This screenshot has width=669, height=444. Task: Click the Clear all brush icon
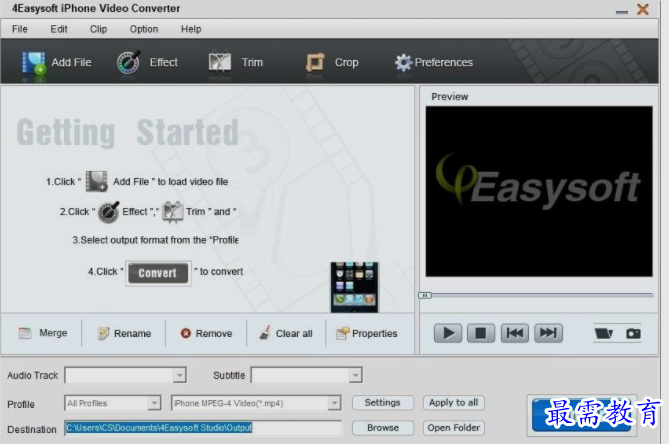pyautogui.click(x=265, y=333)
